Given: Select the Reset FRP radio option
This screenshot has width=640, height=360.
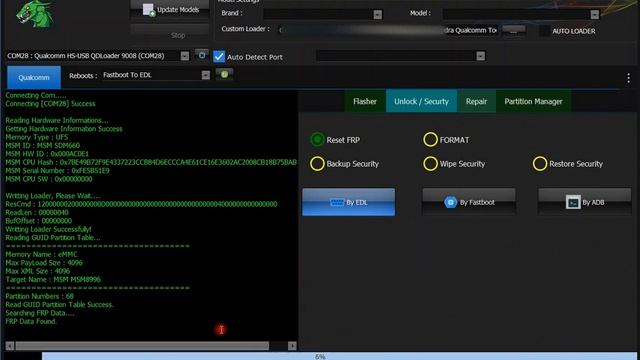Looking at the screenshot, I should 317,140.
